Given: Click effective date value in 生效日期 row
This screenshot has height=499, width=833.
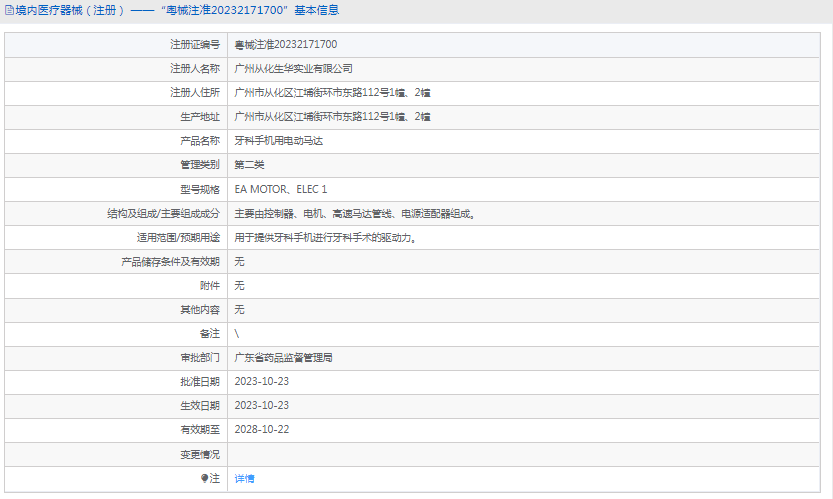Looking at the screenshot, I should (261, 405).
